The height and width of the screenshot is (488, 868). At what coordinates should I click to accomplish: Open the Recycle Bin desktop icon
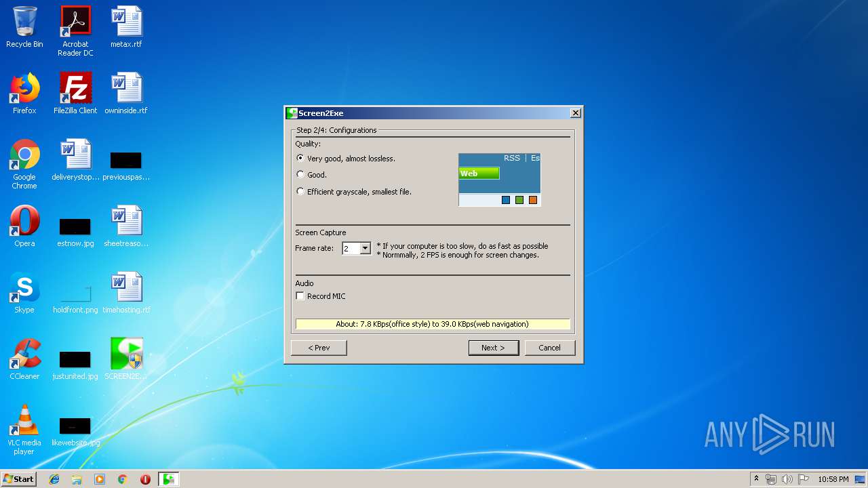coord(24,27)
